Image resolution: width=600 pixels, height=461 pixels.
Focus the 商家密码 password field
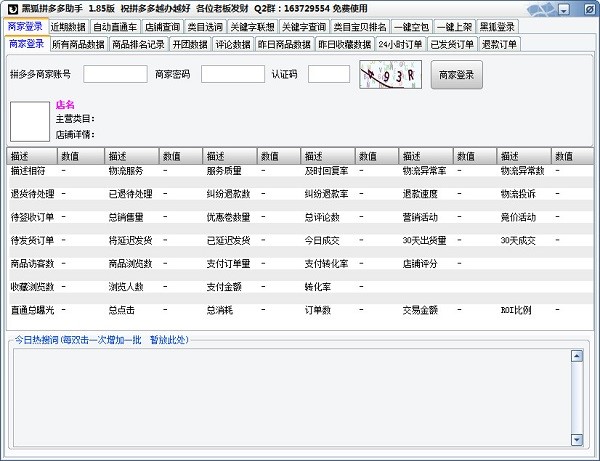233,74
